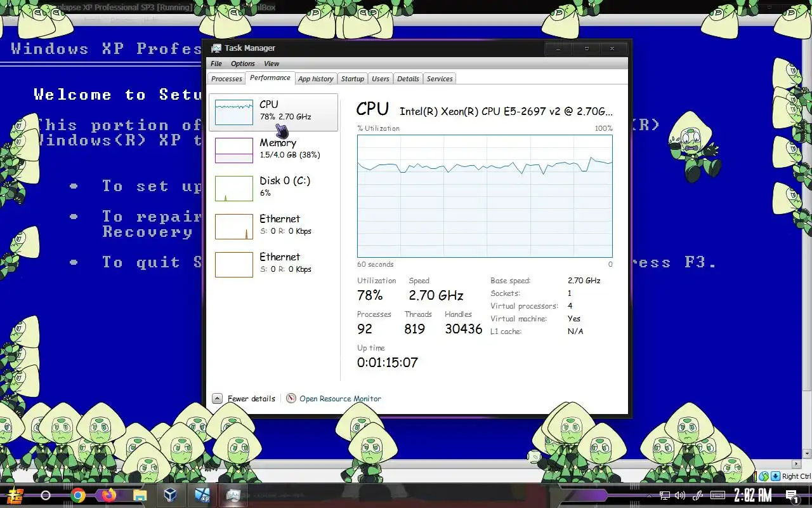Select the second Ethernet adapter entry
812x508 pixels.
(x=273, y=265)
